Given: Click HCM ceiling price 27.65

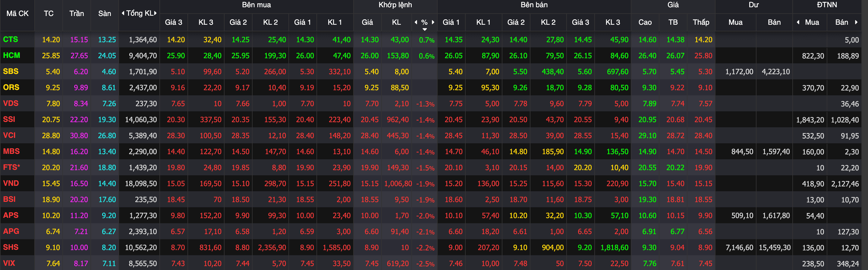Looking at the screenshot, I should (x=79, y=56).
